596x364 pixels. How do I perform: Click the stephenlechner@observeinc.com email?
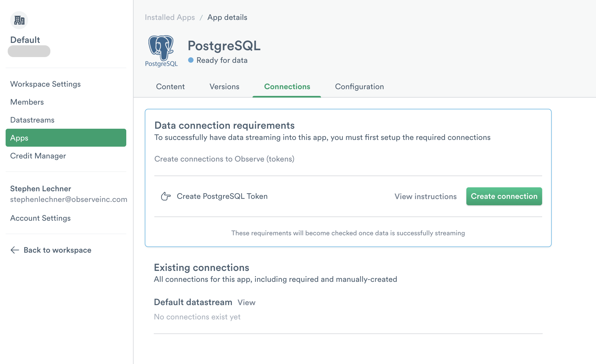[69, 199]
